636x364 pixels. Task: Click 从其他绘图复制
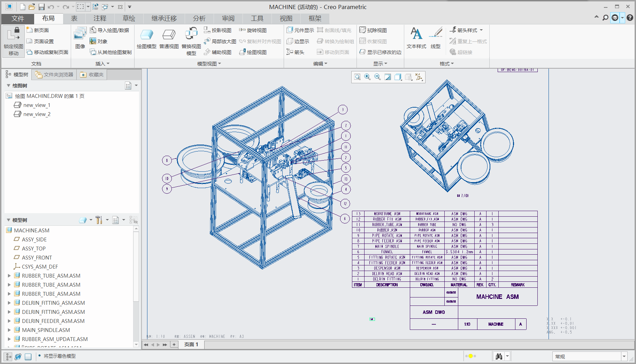coord(111,52)
